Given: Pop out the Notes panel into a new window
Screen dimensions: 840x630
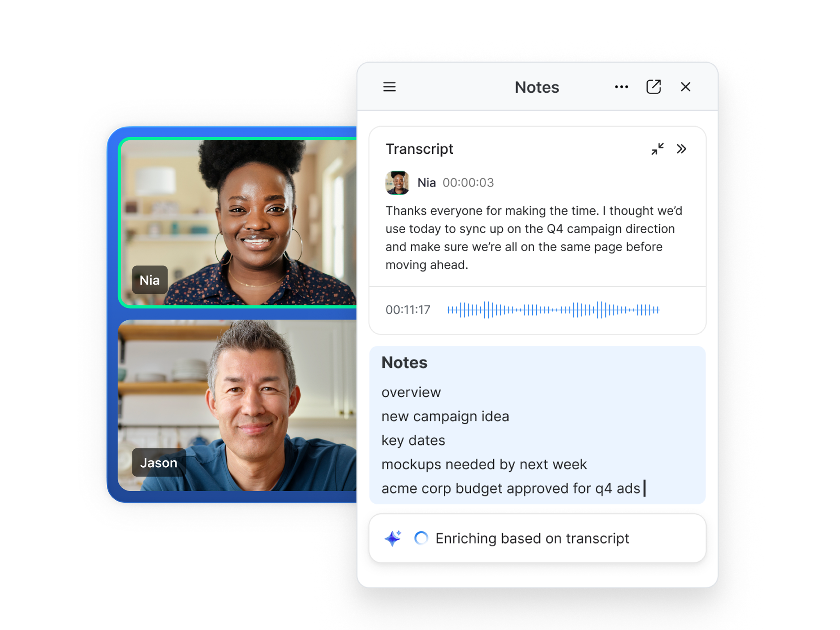Looking at the screenshot, I should tap(654, 87).
